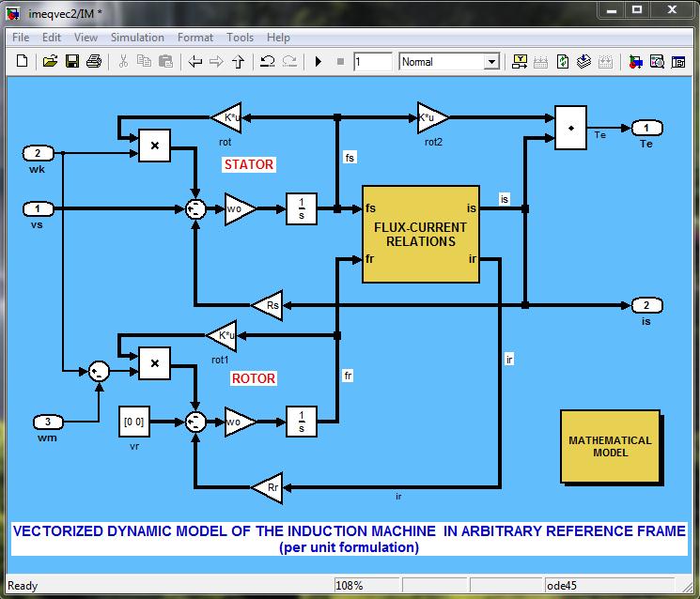
Task: Click the New model toolbar icon
Action: (x=22, y=61)
